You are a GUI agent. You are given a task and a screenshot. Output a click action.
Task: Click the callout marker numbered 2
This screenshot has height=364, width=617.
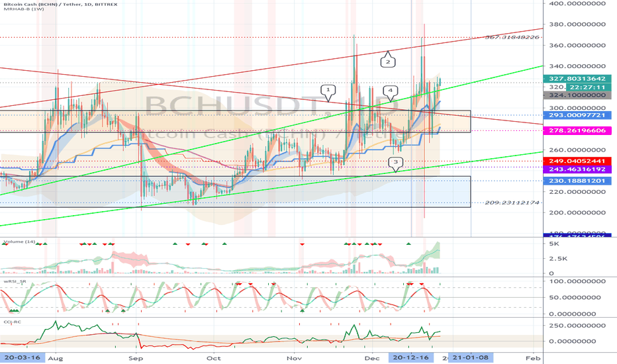(x=387, y=61)
